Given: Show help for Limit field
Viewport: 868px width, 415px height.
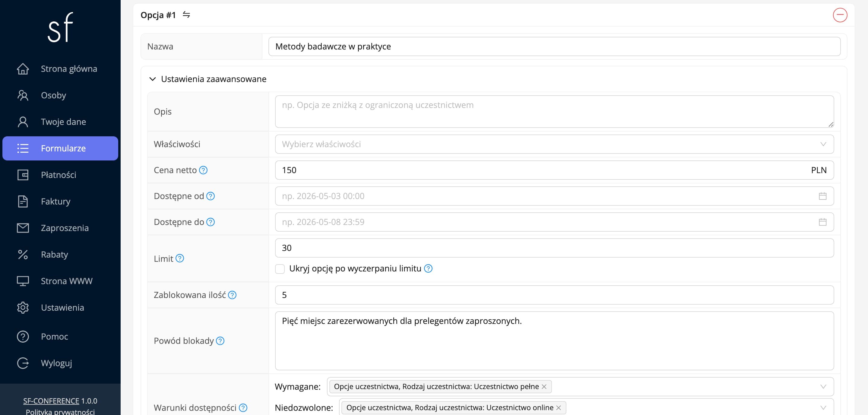Looking at the screenshot, I should pos(180,258).
